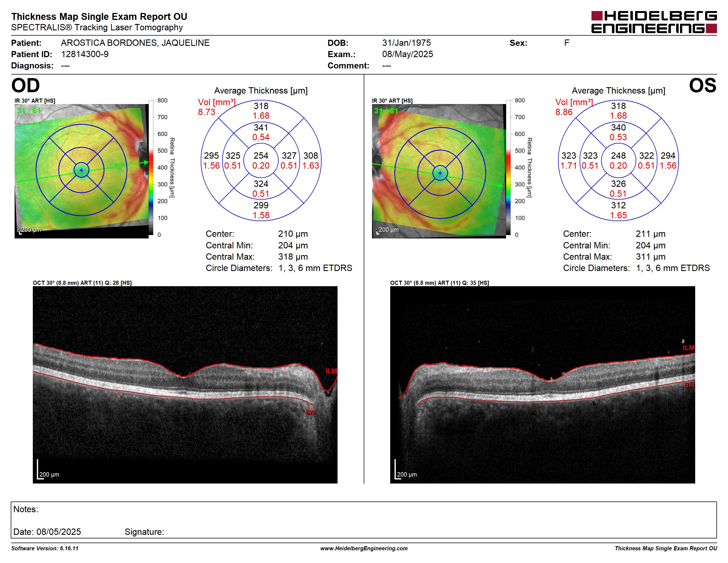Viewport: 728px width, 563px height.
Task: Click the OD Center value 210 µm
Action: [x=293, y=234]
